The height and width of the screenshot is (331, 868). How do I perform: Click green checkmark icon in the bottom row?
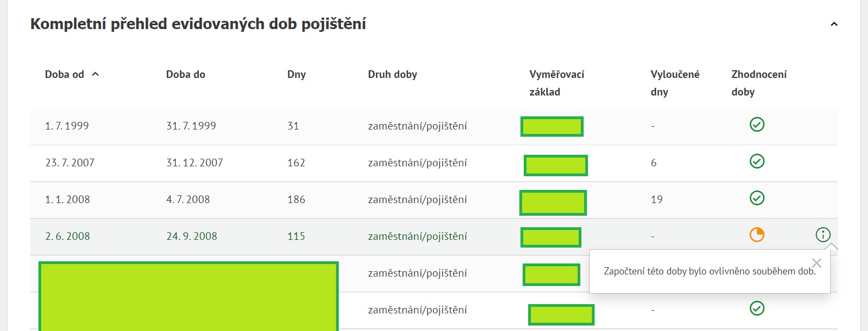tap(757, 308)
